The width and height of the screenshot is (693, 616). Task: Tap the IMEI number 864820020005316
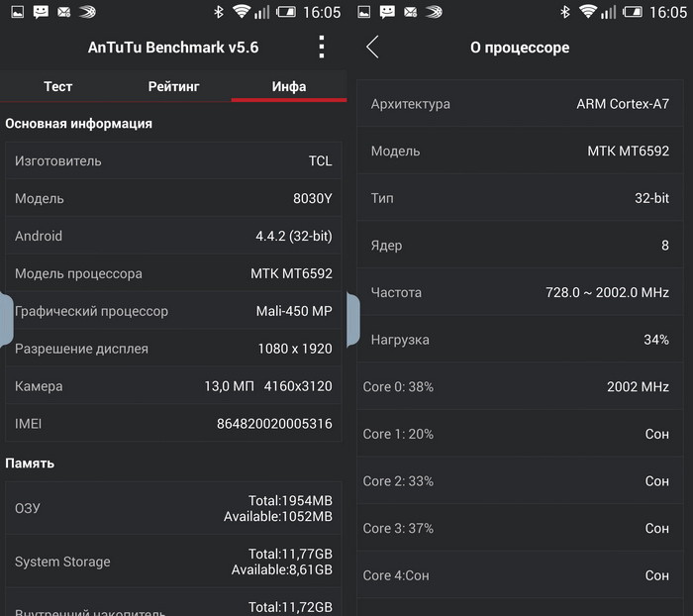274,424
